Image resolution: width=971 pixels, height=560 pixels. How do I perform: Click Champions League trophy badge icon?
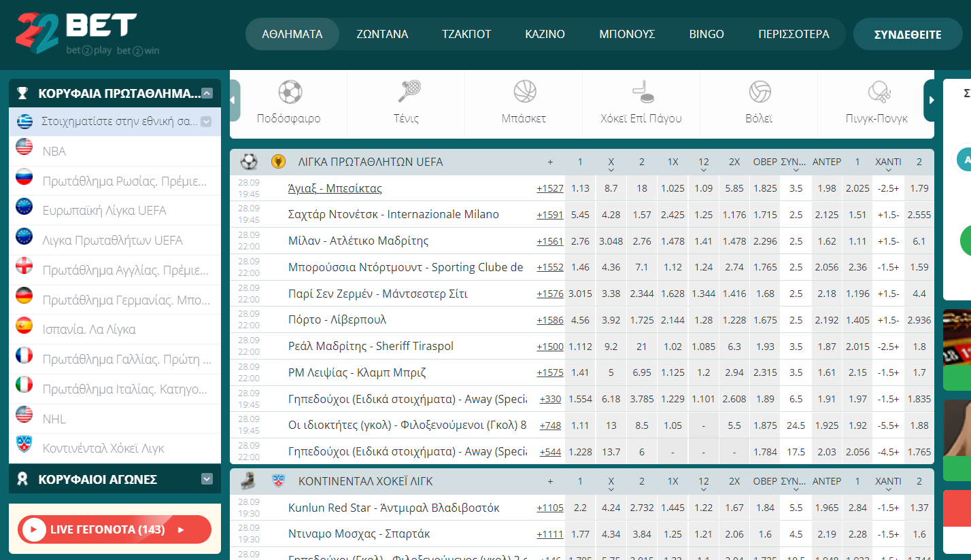click(x=278, y=162)
